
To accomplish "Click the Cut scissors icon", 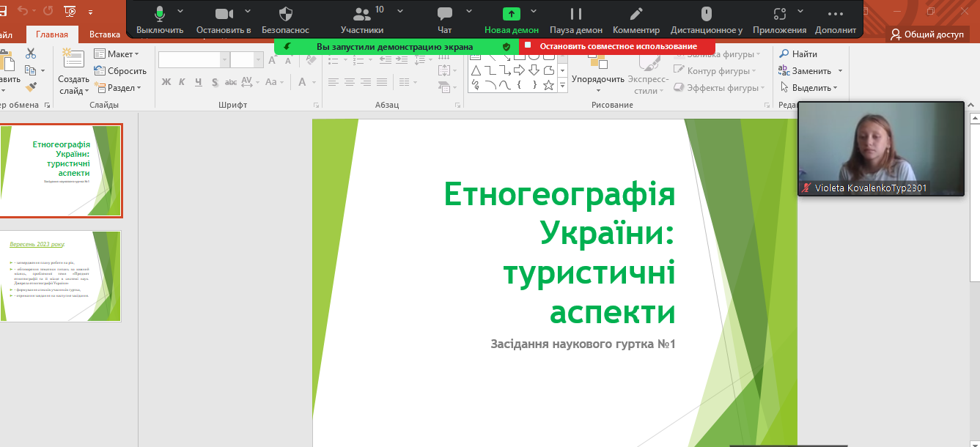I will [x=31, y=53].
